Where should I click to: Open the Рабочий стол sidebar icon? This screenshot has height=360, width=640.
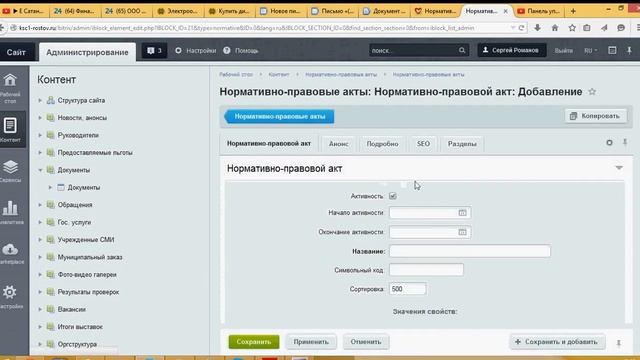coord(10,87)
